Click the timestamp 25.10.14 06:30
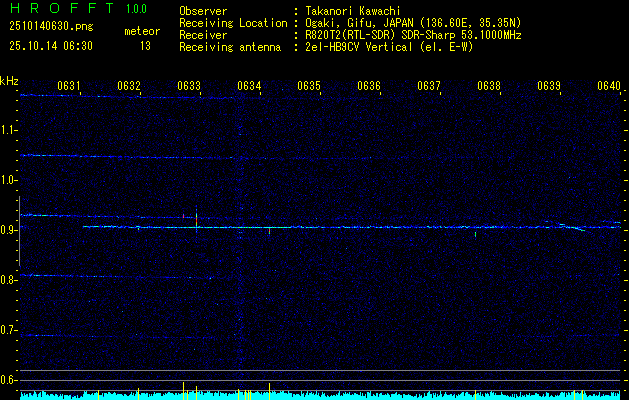 [x=51, y=46]
